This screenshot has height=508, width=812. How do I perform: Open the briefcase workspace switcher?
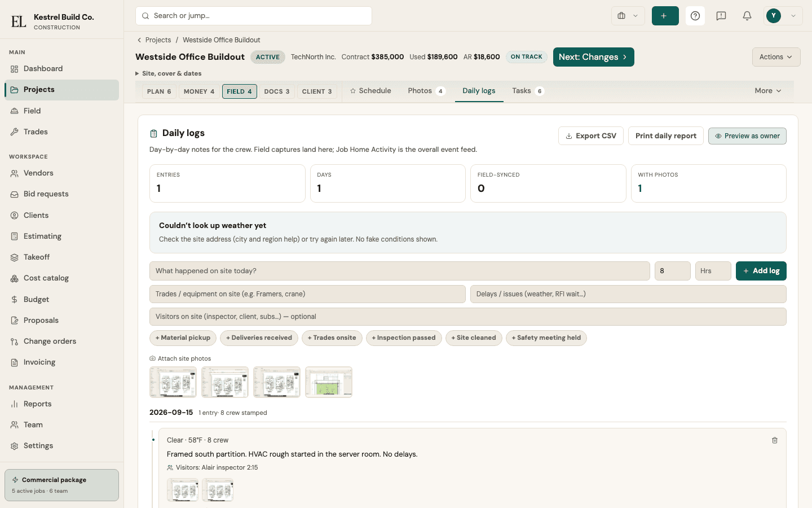[628, 16]
